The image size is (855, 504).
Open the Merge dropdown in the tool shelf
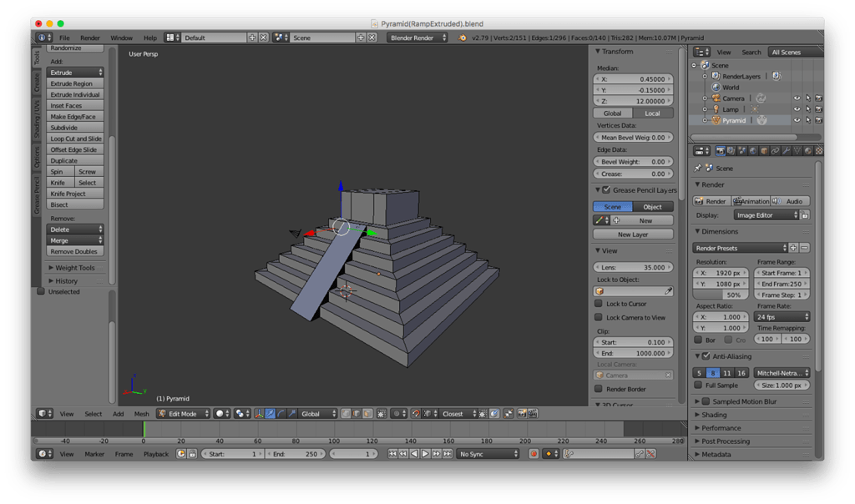75,240
